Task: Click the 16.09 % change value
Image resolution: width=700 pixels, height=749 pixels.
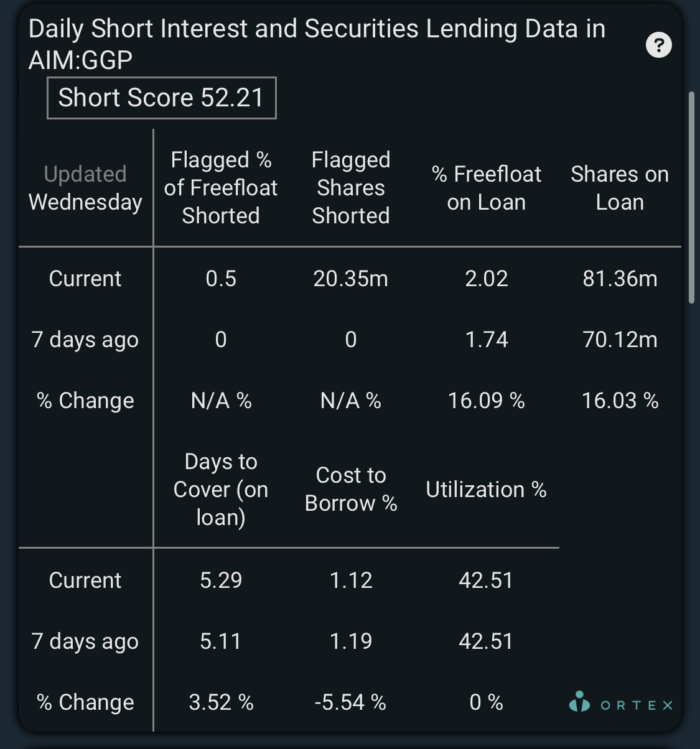Action: (x=487, y=401)
